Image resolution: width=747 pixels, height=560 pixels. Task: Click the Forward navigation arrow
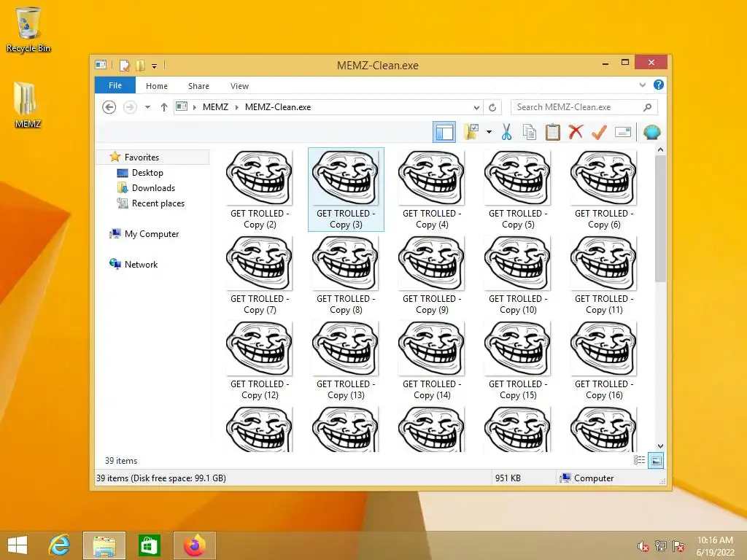click(130, 107)
